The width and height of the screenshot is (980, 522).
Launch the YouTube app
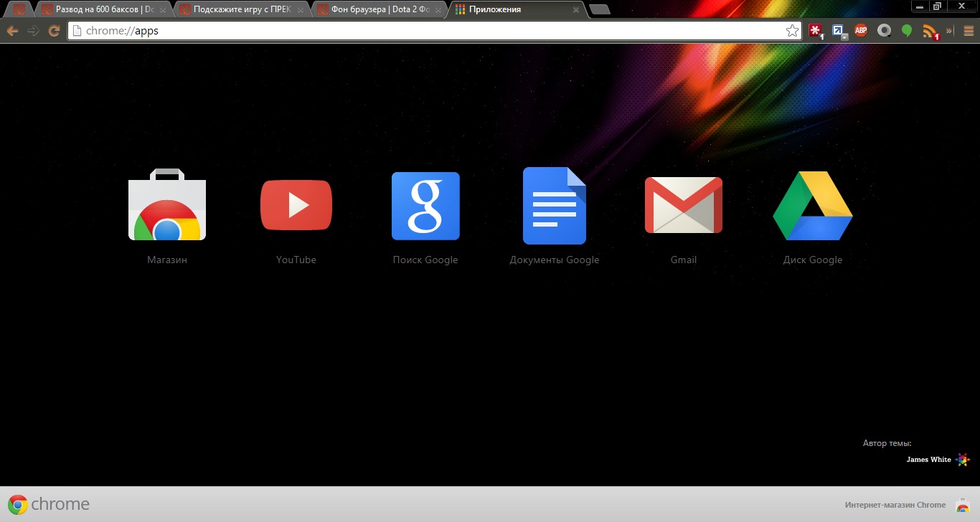tap(296, 206)
